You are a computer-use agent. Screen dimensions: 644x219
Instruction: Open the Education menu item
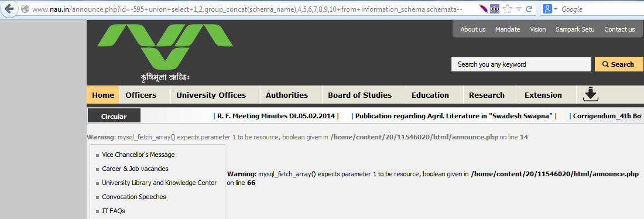[430, 95]
